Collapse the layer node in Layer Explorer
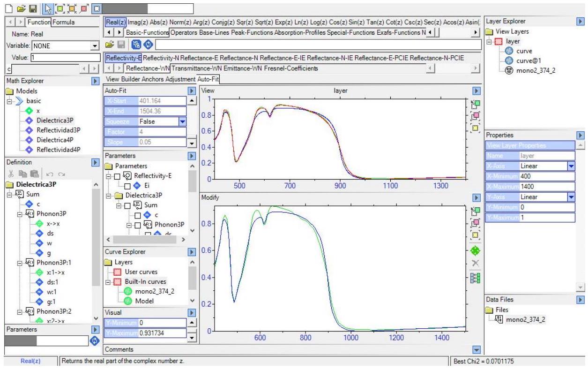The height and width of the screenshot is (370, 588). click(x=489, y=42)
